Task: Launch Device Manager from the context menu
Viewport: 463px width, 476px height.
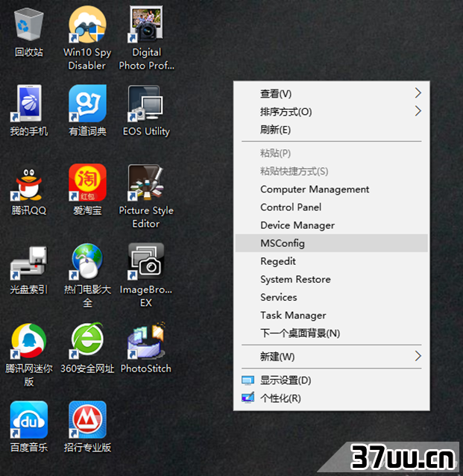Action: coord(332,225)
